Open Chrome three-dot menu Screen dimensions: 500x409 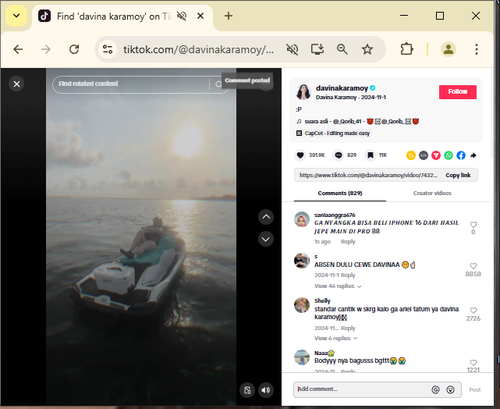(x=476, y=50)
